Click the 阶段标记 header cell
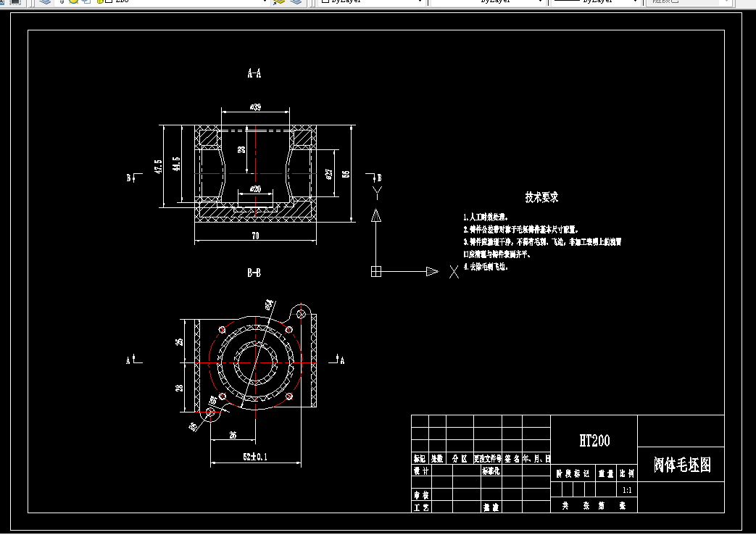Viewport: 756px width, 535px height. point(573,473)
